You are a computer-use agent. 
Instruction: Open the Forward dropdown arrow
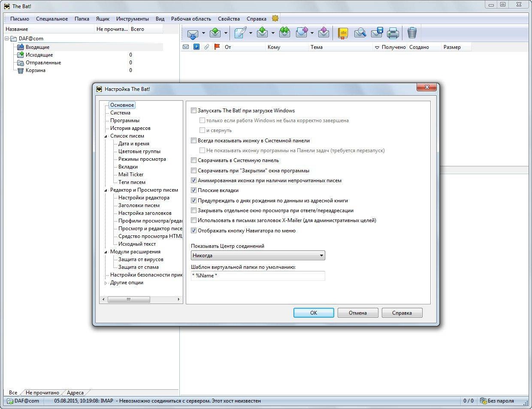(x=312, y=33)
